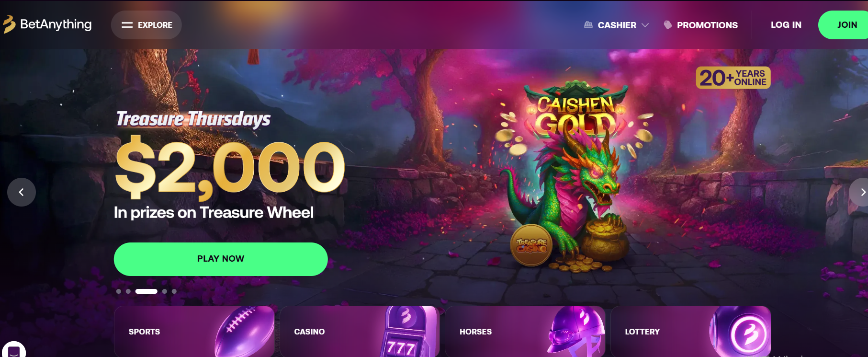The height and width of the screenshot is (357, 868).
Task: Click the Treasure Casino gold coin badge
Action: (x=531, y=245)
